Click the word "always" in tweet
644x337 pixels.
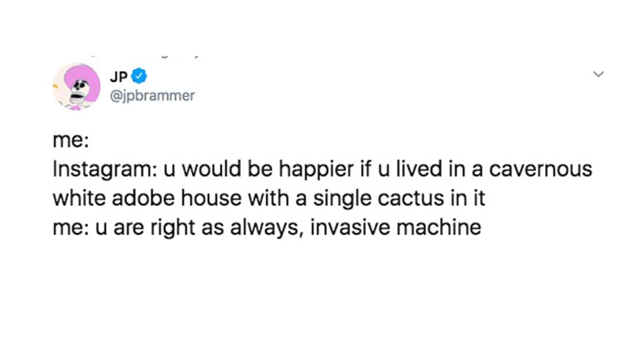point(272,228)
